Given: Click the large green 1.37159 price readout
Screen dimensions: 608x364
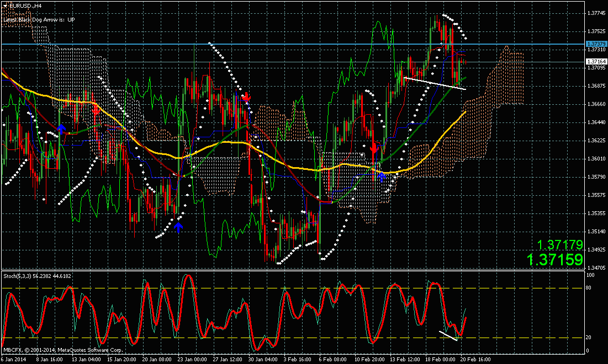Looking at the screenshot, I should (554, 259).
